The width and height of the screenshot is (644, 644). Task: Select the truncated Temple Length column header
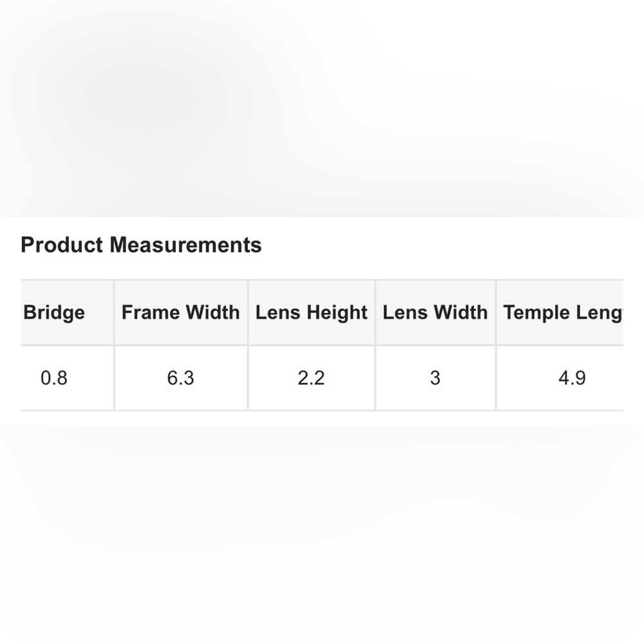pos(563,313)
